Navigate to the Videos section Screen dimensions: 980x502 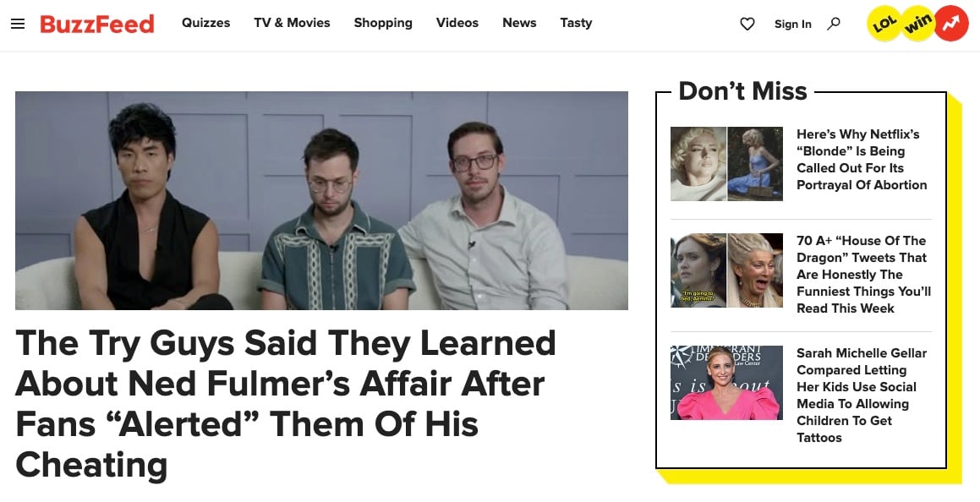click(457, 23)
